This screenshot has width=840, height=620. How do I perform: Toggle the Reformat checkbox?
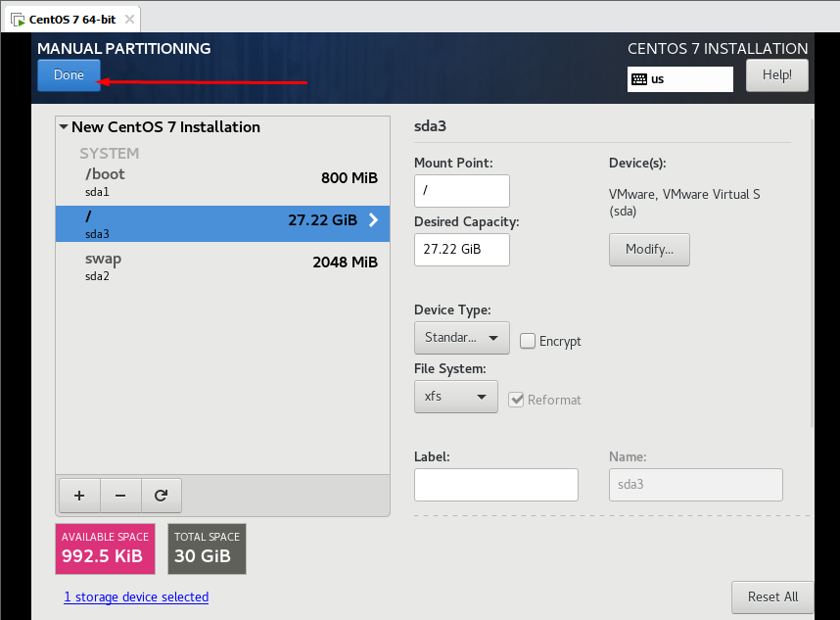click(x=516, y=400)
